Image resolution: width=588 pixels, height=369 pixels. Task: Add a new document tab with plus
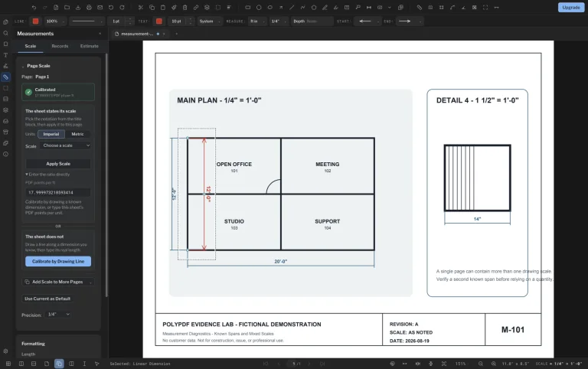[x=176, y=34]
